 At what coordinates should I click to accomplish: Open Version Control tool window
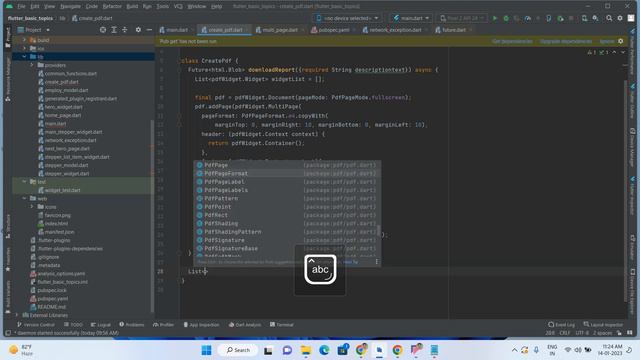(36, 324)
